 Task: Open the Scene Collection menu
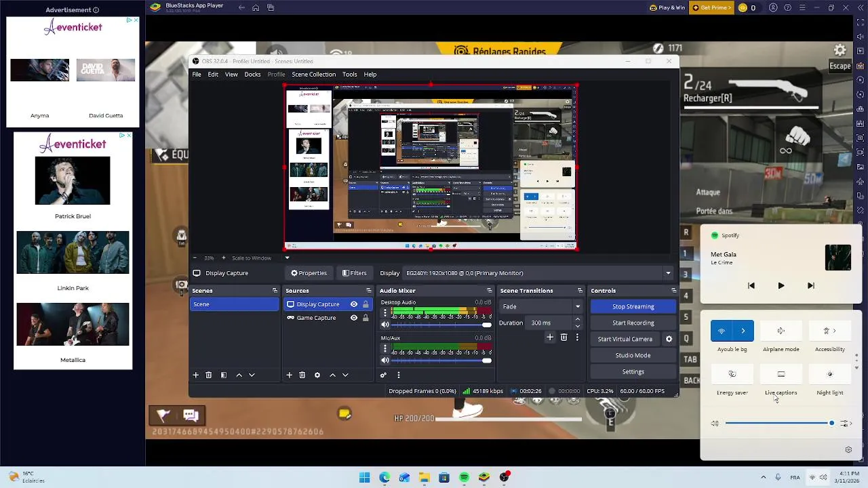point(314,75)
